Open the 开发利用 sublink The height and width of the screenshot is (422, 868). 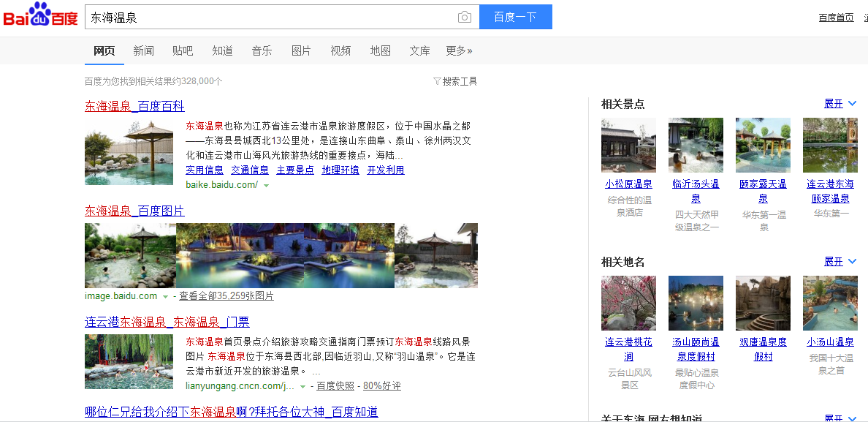click(386, 170)
